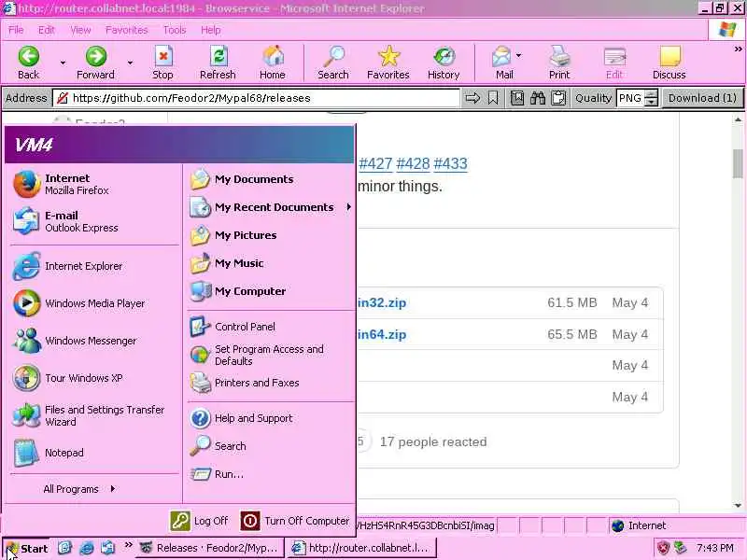This screenshot has height=560, width=747.
Task: Open Set Program Access and Defaults
Action: (x=270, y=356)
